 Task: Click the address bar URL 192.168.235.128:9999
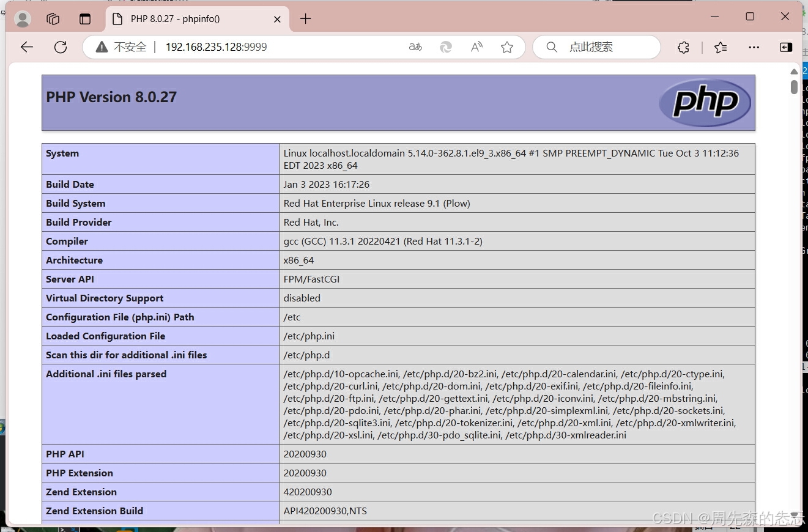[216, 47]
